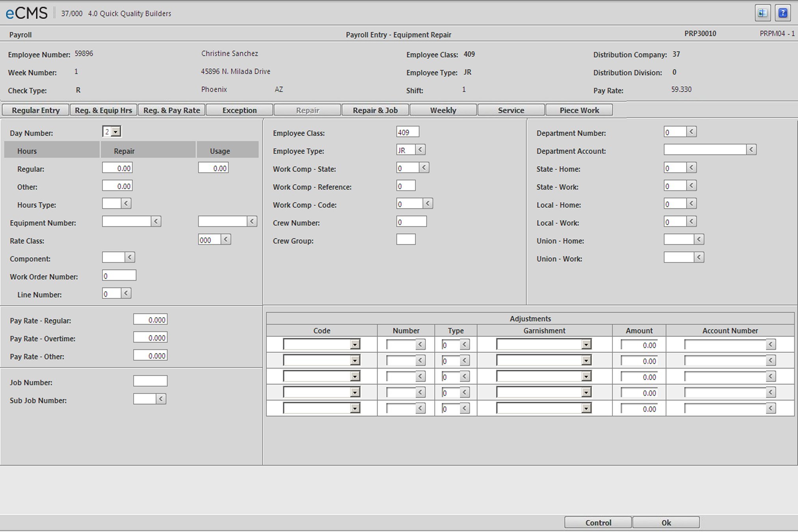This screenshot has width=798, height=532.
Task: Open lookup for Department Account
Action: point(751,150)
